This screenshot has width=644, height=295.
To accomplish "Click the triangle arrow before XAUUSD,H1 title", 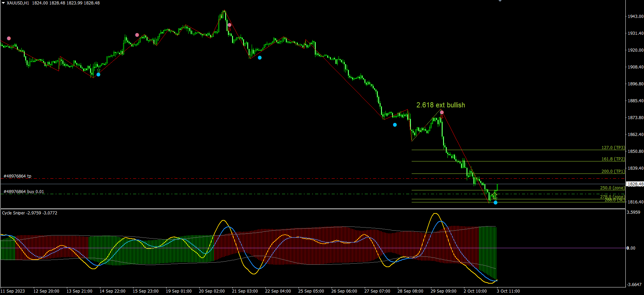I will (3, 3).
